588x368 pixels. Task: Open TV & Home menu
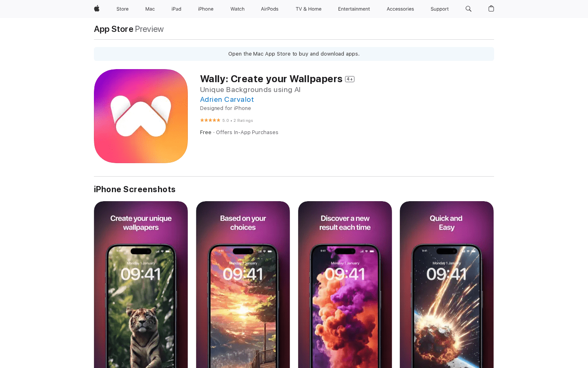(x=309, y=9)
